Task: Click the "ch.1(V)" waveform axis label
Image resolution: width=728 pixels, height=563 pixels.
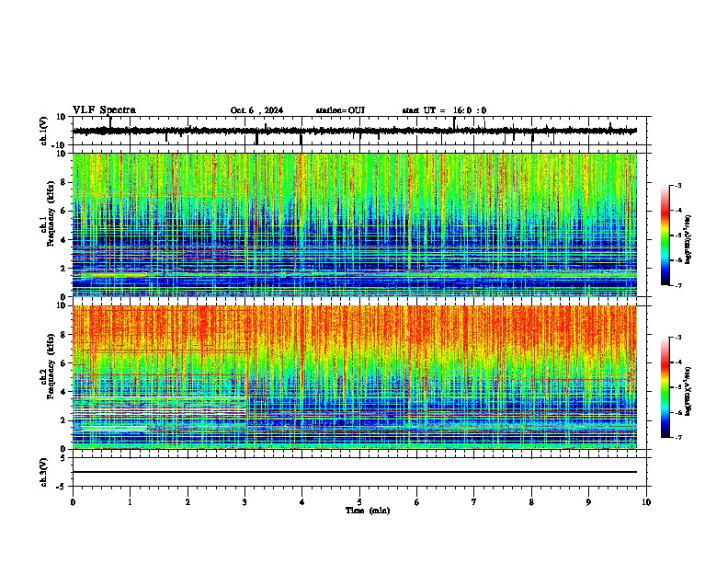Action: [43, 131]
